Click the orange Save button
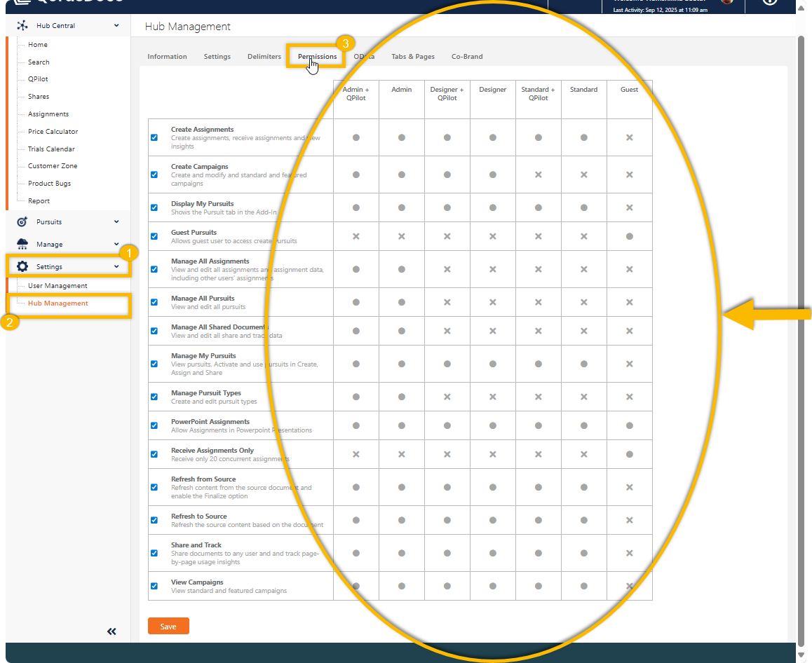The image size is (812, 663). coord(168,627)
